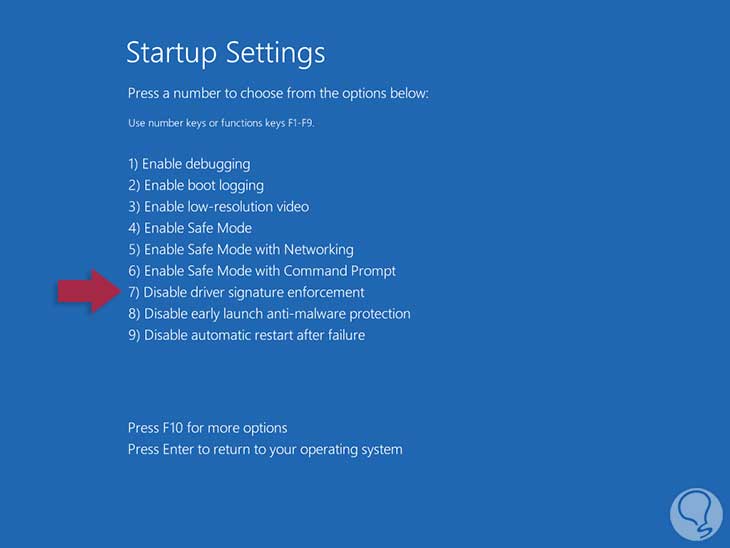This screenshot has height=548, width=730.
Task: Choose Enable Safe Mode with Networking
Action: (x=241, y=249)
